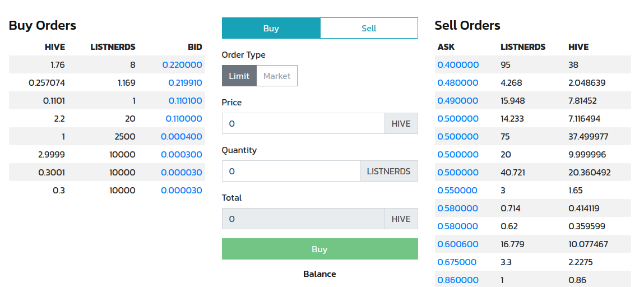
Task: Click the 37.499977 HIVE sell amount
Action: pyautogui.click(x=589, y=137)
